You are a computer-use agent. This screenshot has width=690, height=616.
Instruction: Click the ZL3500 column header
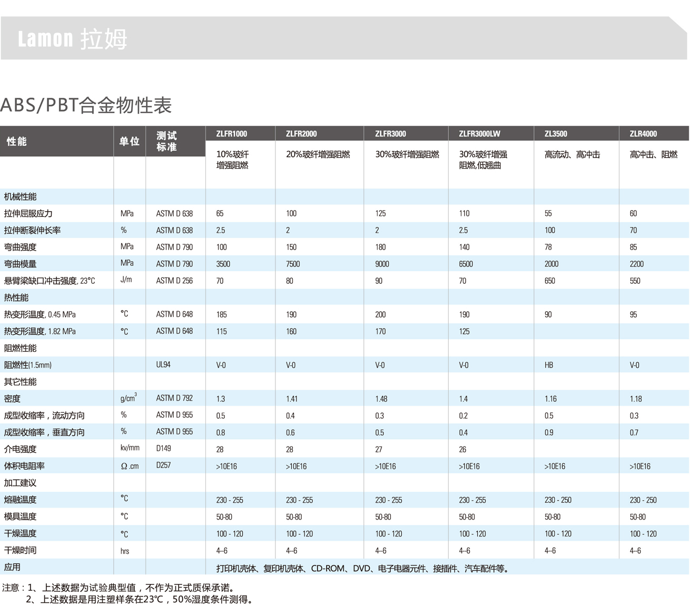[x=556, y=134]
